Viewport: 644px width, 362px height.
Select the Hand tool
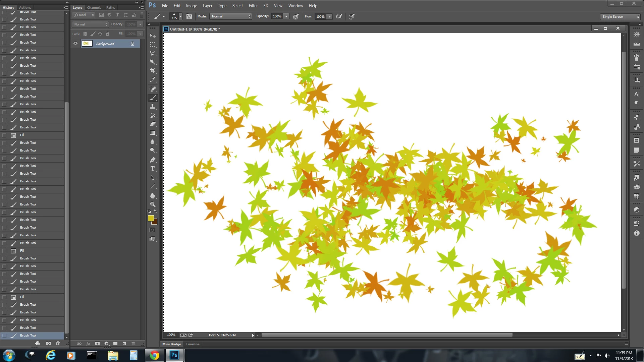[x=153, y=196]
